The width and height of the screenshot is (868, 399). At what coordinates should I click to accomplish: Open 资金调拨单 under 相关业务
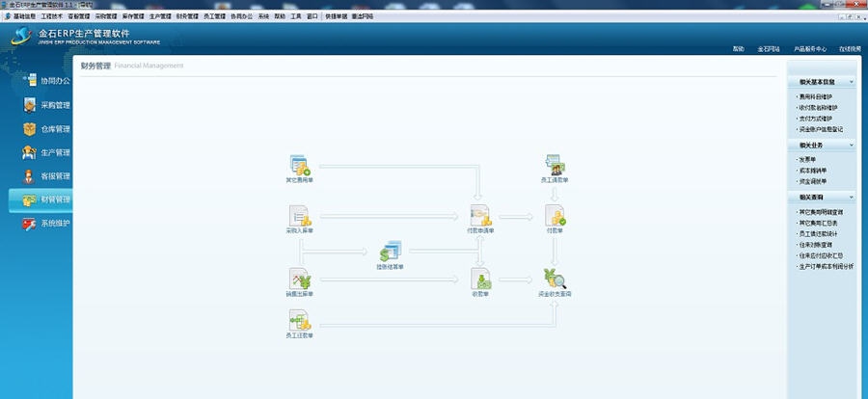[x=813, y=181]
